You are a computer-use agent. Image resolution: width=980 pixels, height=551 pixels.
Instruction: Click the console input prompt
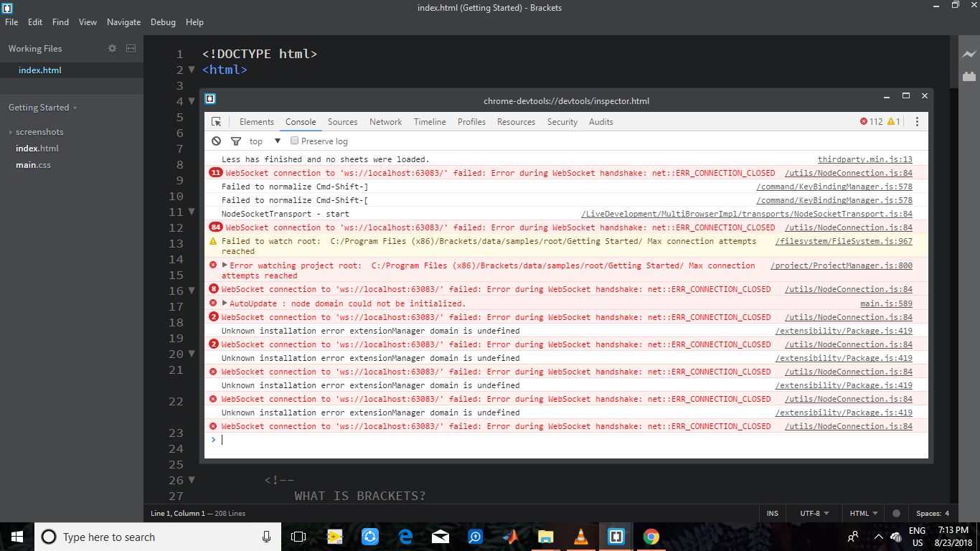click(287, 439)
